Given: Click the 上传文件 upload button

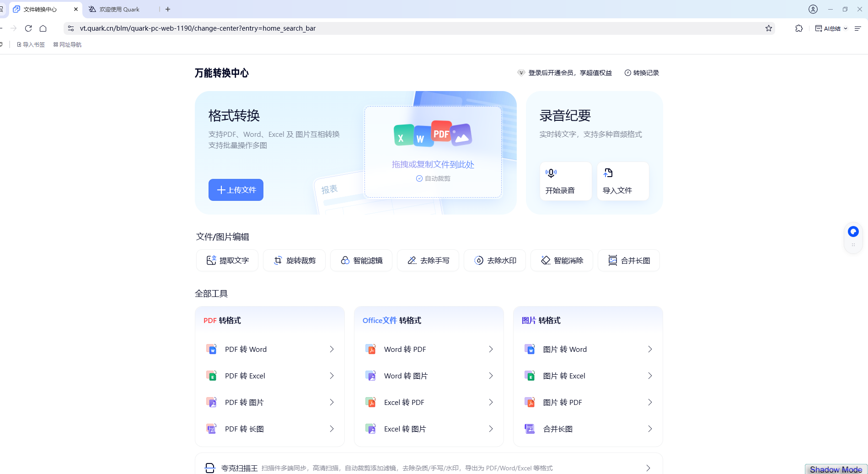Looking at the screenshot, I should (236, 190).
